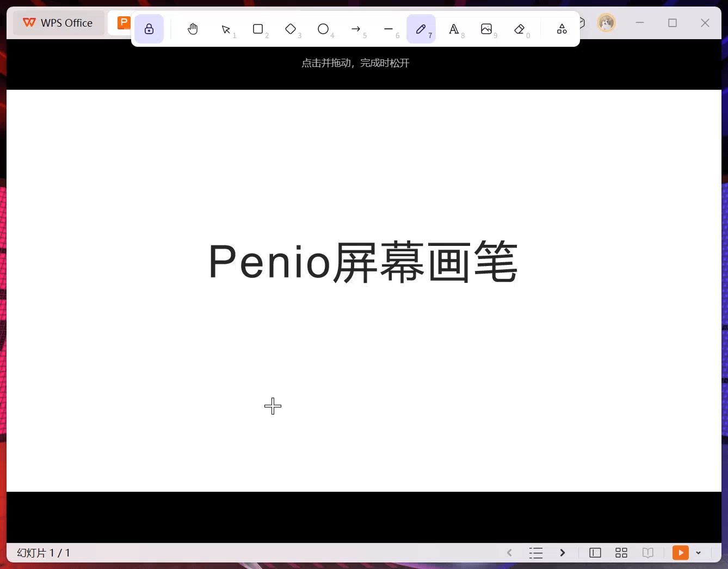Switch to slide sorter grid view
728x569 pixels.
pyautogui.click(x=621, y=553)
